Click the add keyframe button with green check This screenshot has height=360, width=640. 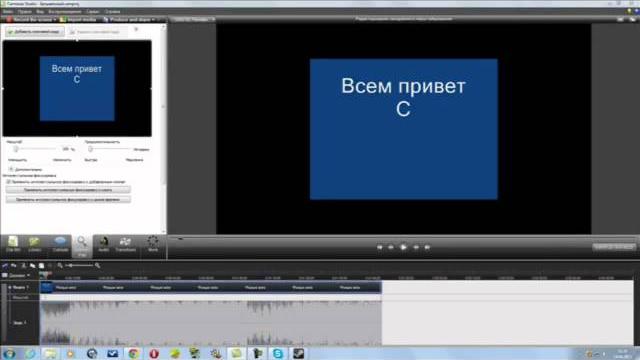point(35,31)
